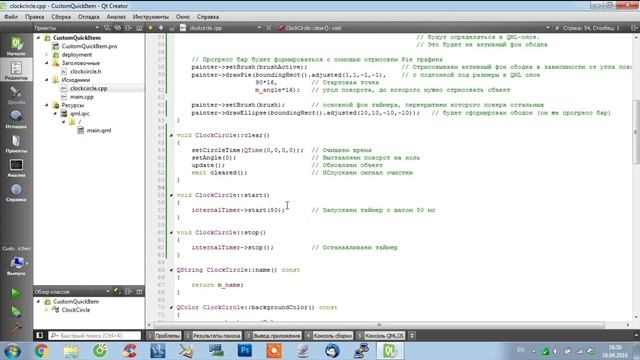Show the Проблемы output pane
The width and height of the screenshot is (640, 360).
click(x=164, y=336)
